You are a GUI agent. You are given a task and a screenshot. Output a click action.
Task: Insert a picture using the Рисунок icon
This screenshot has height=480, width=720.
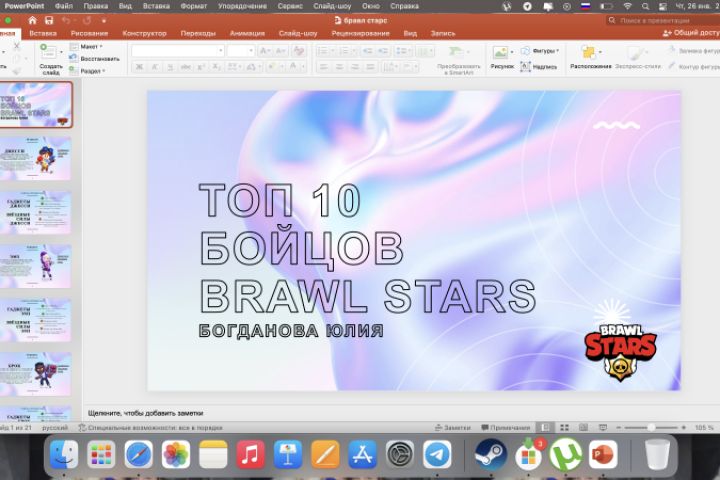[500, 52]
